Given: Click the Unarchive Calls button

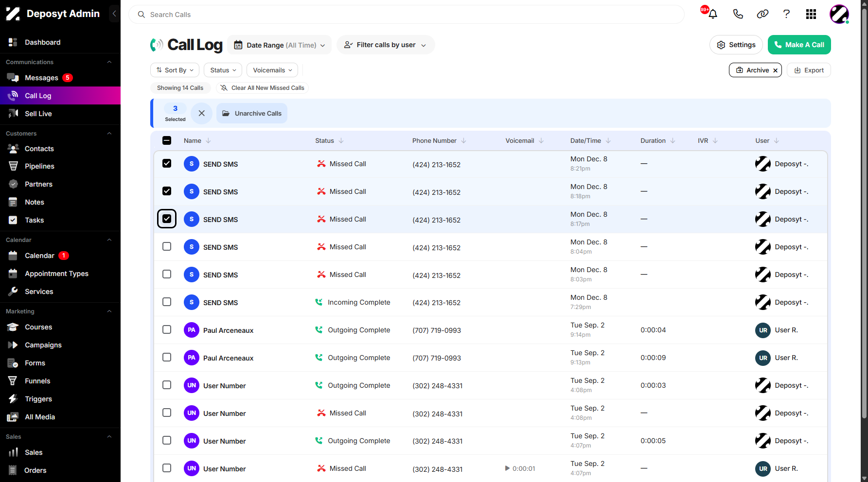Looking at the screenshot, I should tap(252, 113).
